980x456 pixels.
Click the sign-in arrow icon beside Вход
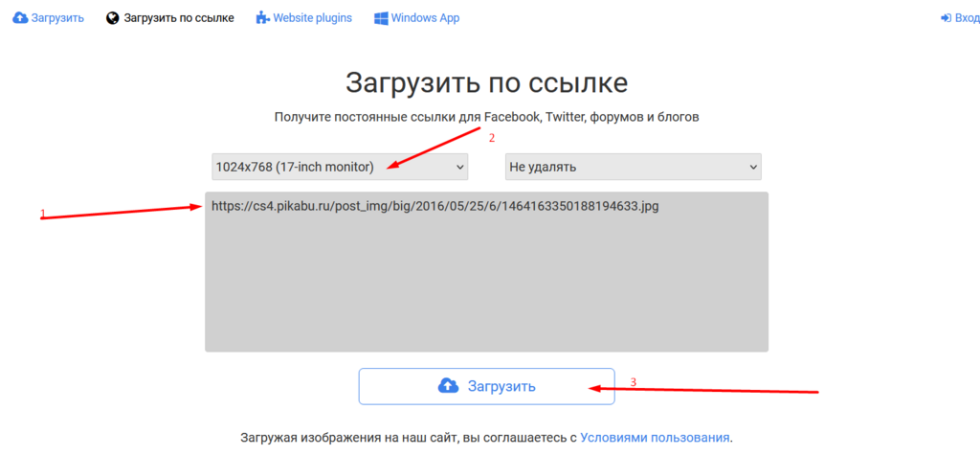(x=947, y=18)
